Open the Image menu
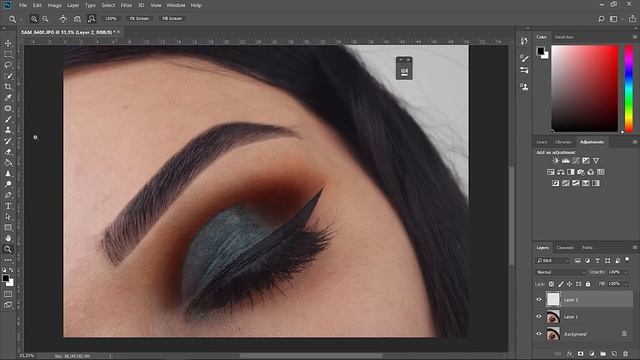 pos(54,5)
